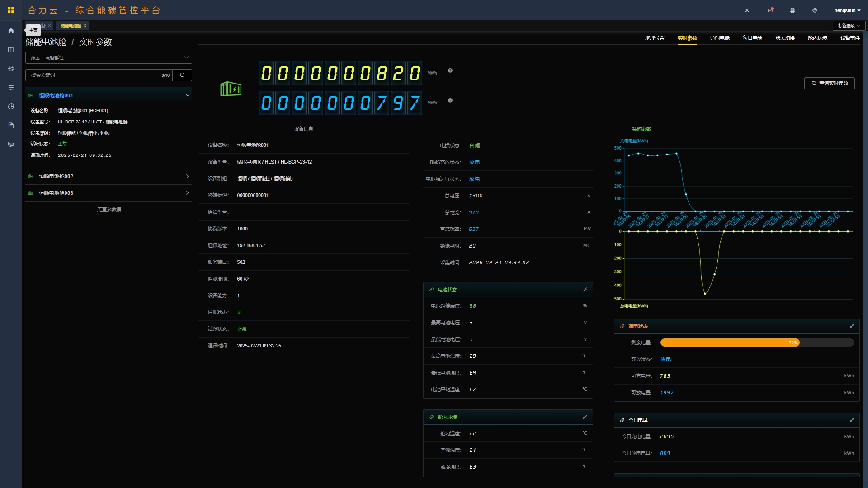Open the 设备群组 filter dropdown
Image resolution: width=868 pixels, height=488 pixels.
[x=108, y=57]
